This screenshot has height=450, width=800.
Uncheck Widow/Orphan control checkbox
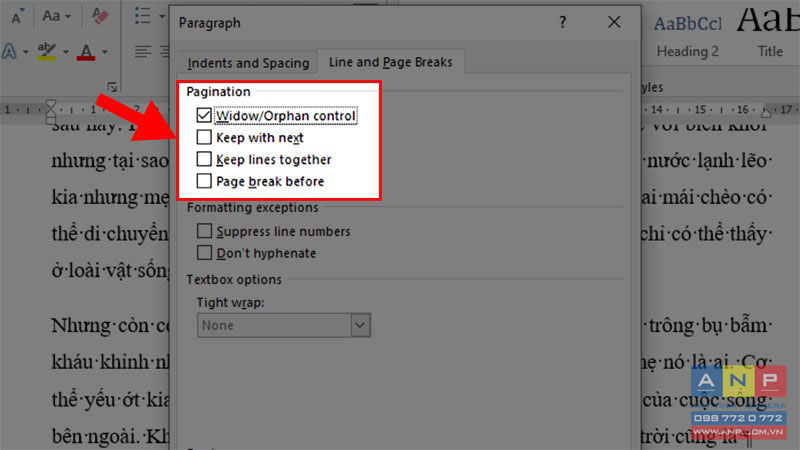coord(204,115)
